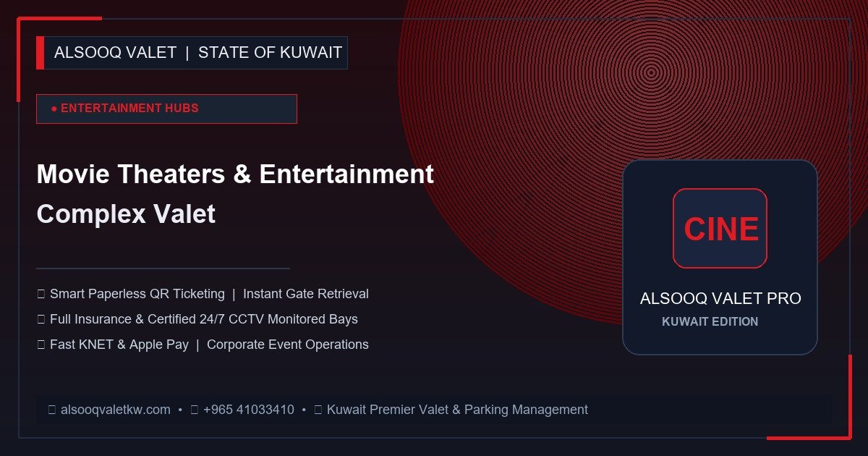Click Instant Gate Retrieval text
This screenshot has width=868, height=456.
pyautogui.click(x=306, y=294)
